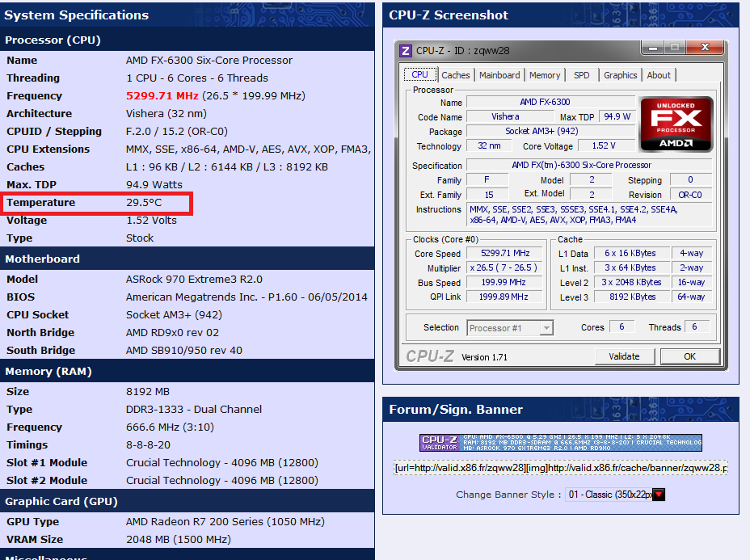
Task: Click GPU Type AMD Radeon R7 200 Series
Action: (x=225, y=522)
